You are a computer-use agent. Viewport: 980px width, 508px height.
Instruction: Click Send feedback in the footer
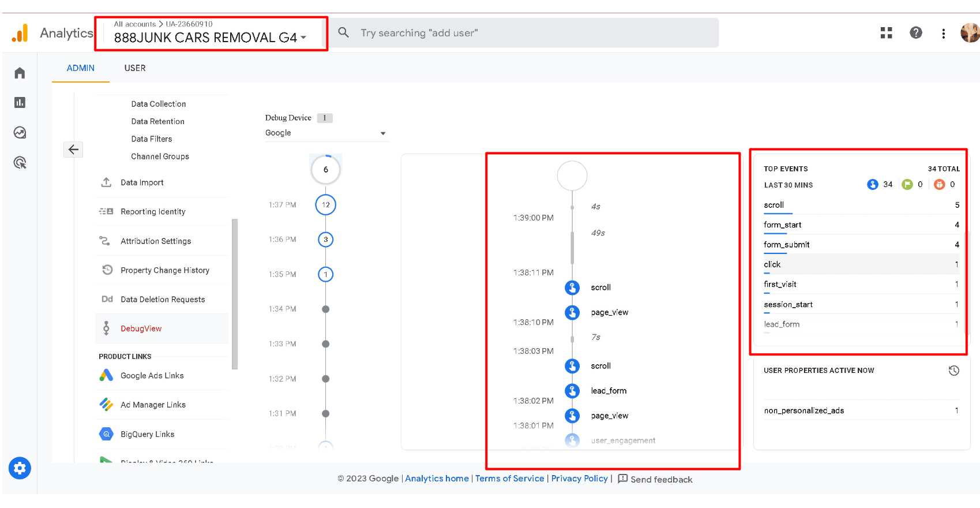pos(655,479)
